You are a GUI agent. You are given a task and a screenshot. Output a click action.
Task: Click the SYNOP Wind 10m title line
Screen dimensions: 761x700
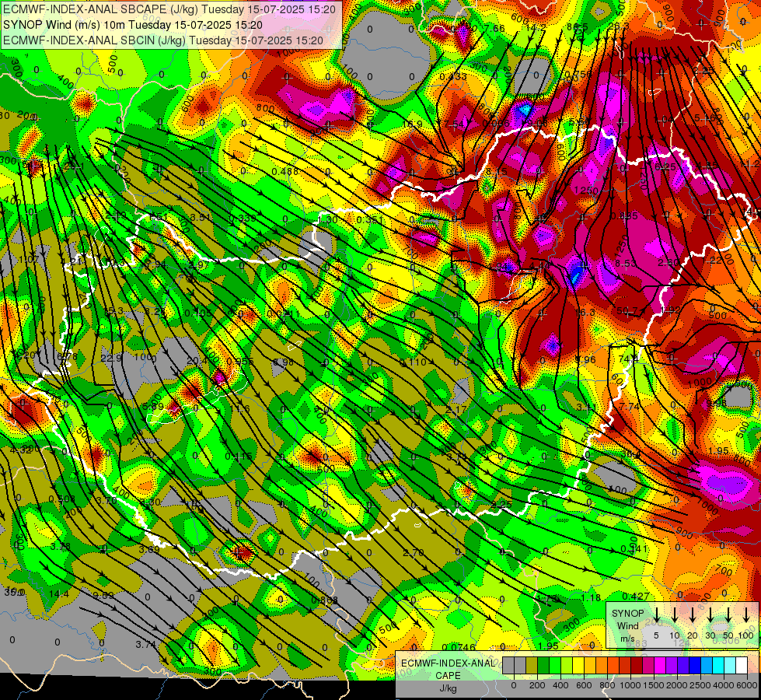(132, 25)
